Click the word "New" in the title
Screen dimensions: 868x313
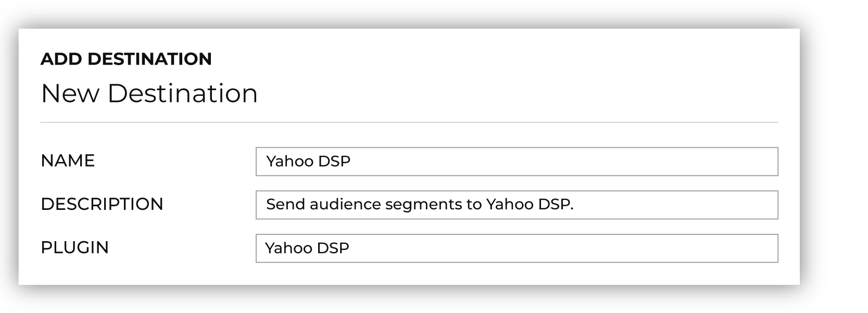click(70, 94)
